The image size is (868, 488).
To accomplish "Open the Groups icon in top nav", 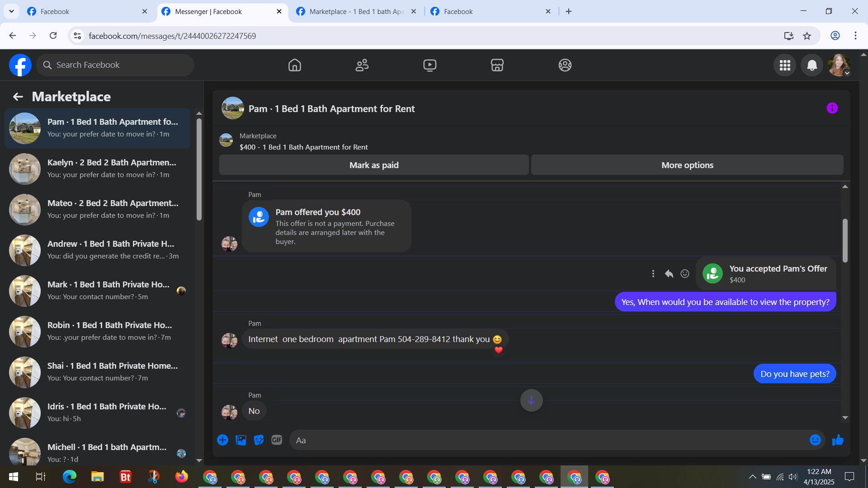I will 565,65.
